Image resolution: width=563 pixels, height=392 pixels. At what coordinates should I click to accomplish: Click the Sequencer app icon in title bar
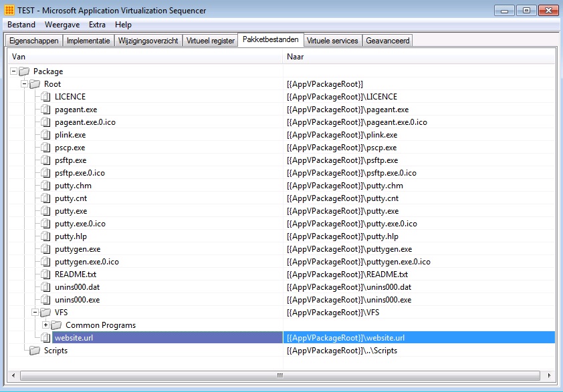click(x=9, y=11)
